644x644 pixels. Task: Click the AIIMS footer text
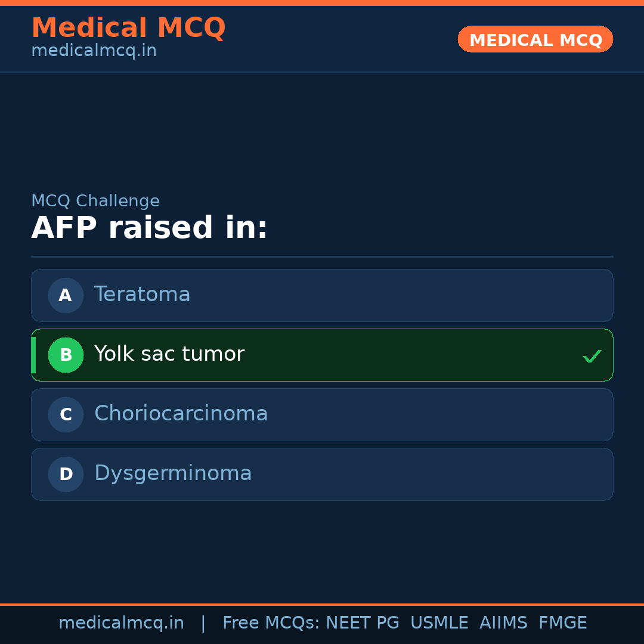click(x=503, y=623)
